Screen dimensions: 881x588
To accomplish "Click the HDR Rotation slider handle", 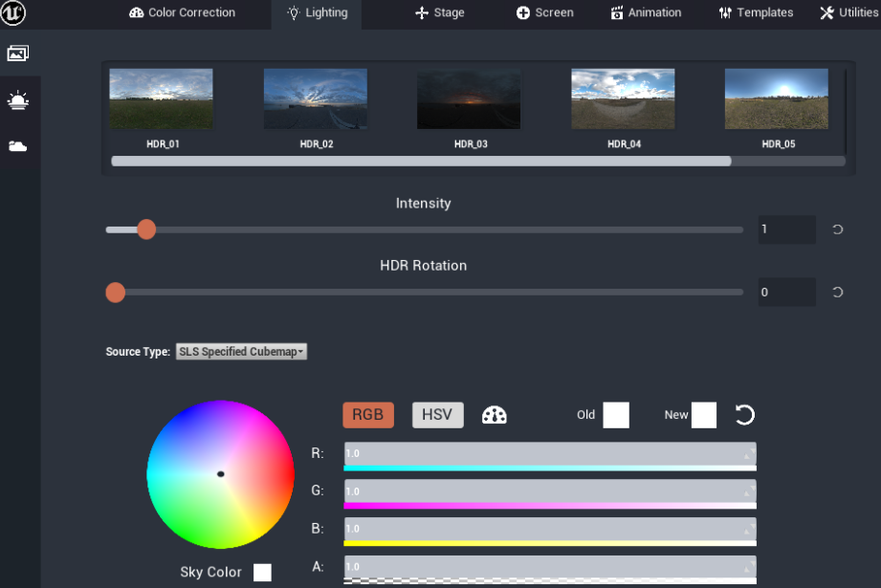I will coord(115,292).
